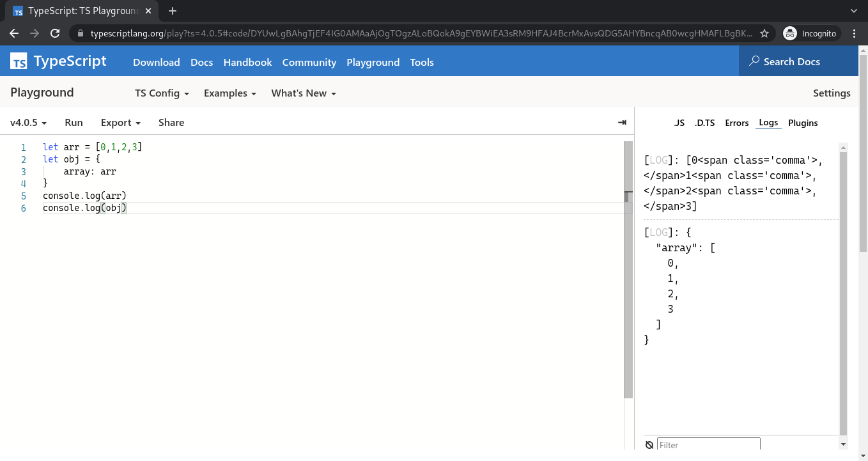This screenshot has width=868, height=461.
Task: Click the browser forward arrow
Action: pyautogui.click(x=35, y=33)
